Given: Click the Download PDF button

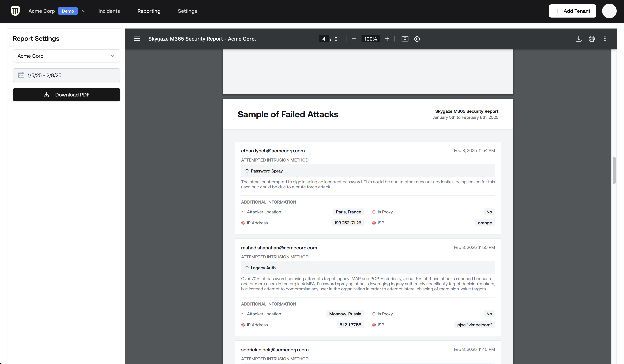Looking at the screenshot, I should [66, 95].
